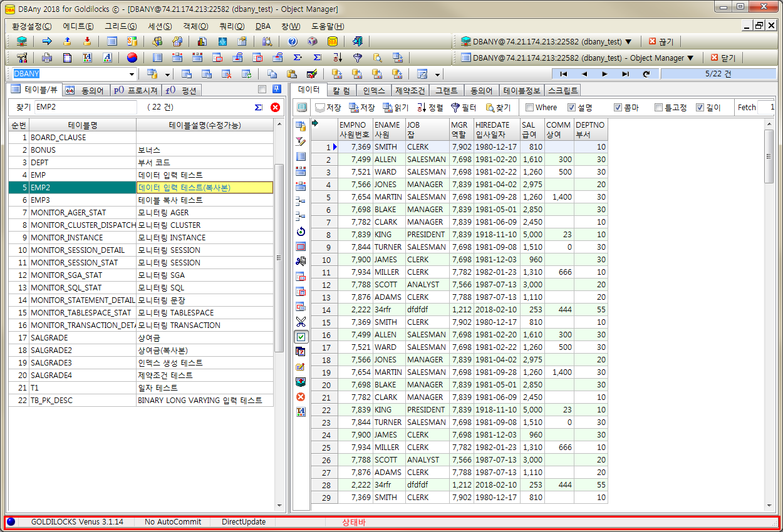Screen dimensions: 783x532
Task: Click the sort descending arrow icon in the second toolbar
Action: (338, 58)
